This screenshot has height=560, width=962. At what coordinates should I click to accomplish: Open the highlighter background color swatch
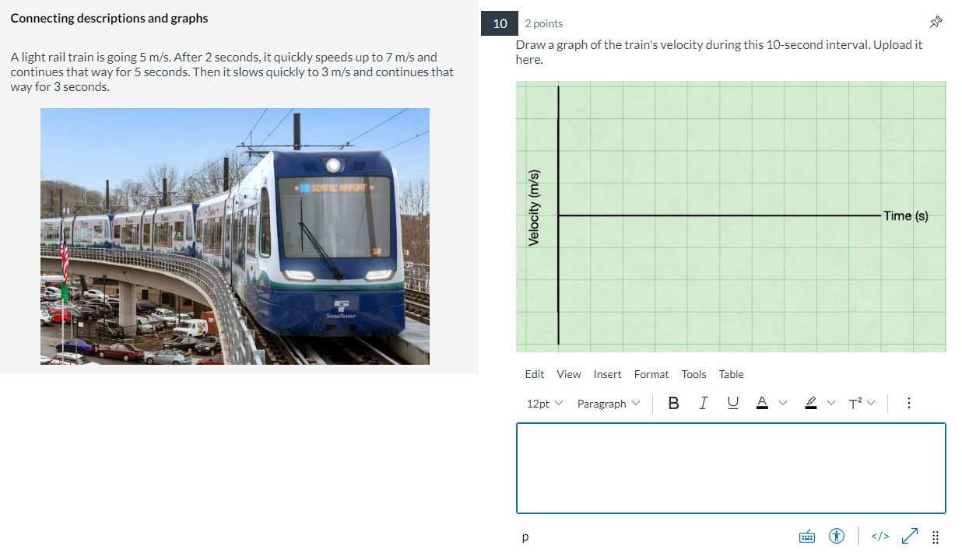coord(810,403)
